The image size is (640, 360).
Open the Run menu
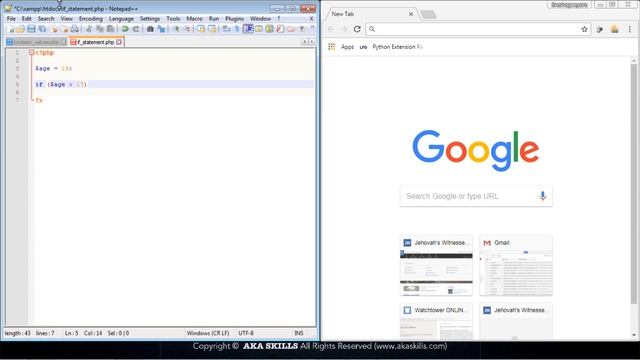point(214,19)
